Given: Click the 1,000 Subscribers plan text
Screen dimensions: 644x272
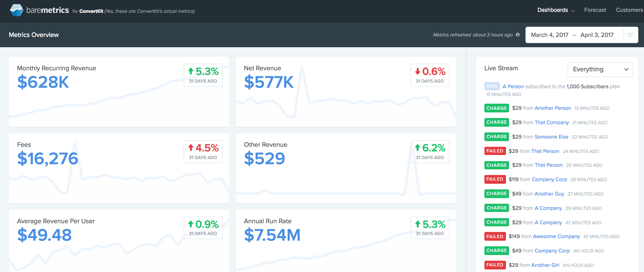Looking at the screenshot, I should click(x=588, y=86).
